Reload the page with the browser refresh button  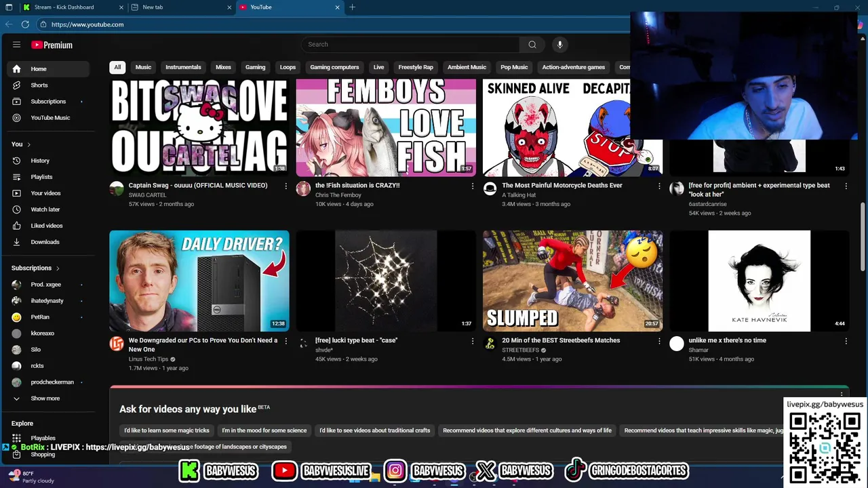[x=25, y=24]
